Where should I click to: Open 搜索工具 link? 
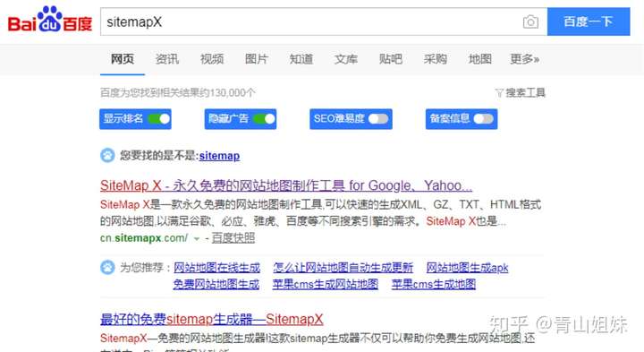tap(525, 93)
